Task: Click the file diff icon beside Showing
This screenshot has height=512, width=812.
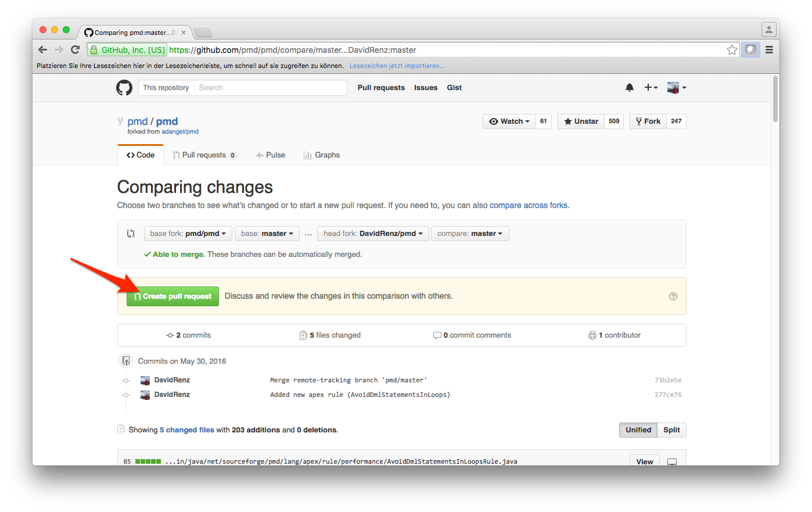Action: (x=121, y=429)
